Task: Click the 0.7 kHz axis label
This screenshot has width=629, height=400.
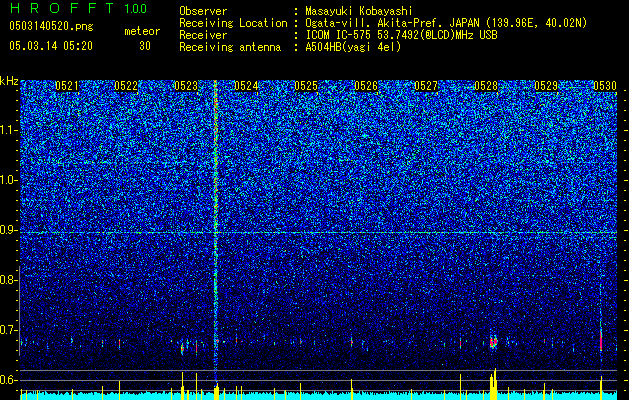Action: coord(8,330)
